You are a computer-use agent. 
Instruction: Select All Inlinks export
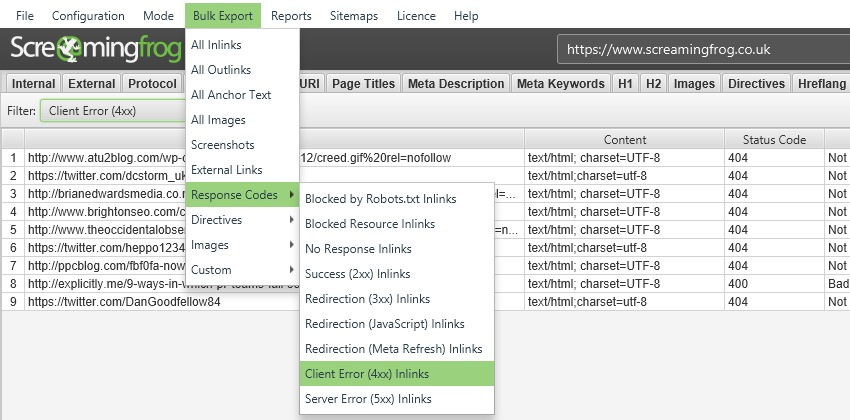pos(242,45)
